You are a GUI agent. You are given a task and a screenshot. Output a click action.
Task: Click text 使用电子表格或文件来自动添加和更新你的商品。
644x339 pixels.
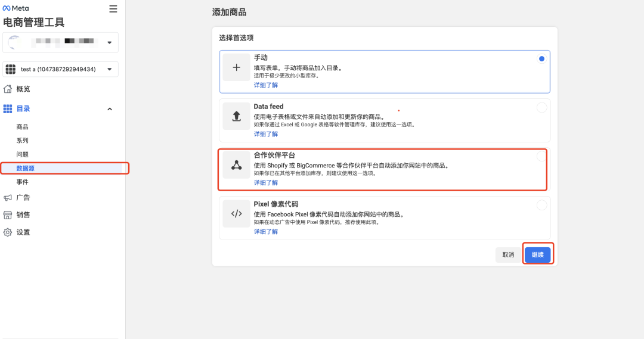pyautogui.click(x=320, y=117)
